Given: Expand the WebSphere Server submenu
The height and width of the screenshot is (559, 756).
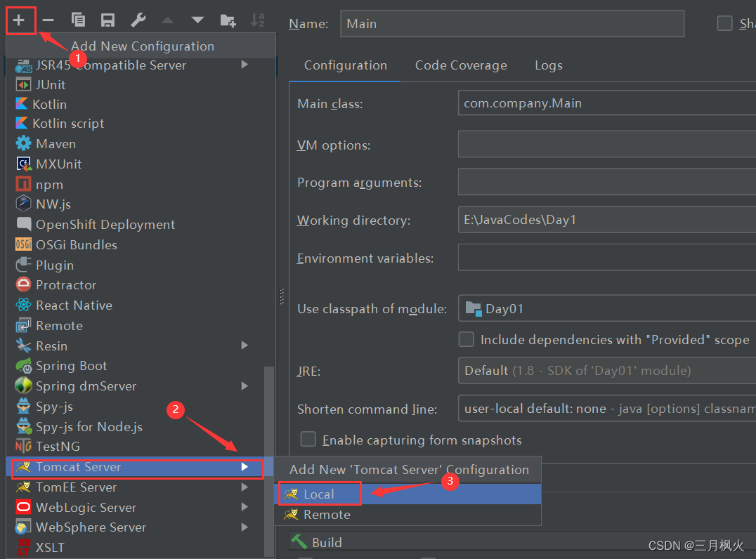Looking at the screenshot, I should pos(245,527).
